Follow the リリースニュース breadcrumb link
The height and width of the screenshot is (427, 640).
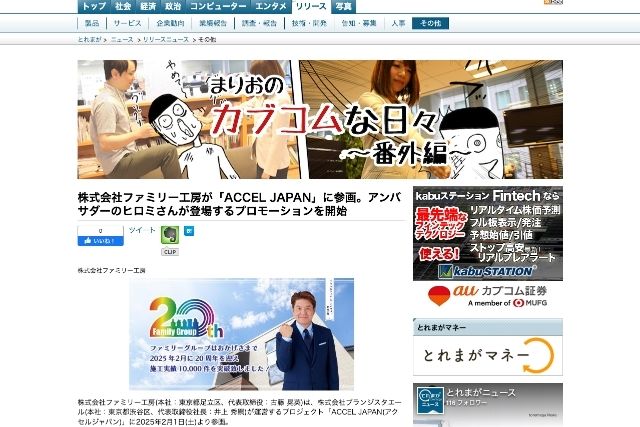tap(164, 39)
